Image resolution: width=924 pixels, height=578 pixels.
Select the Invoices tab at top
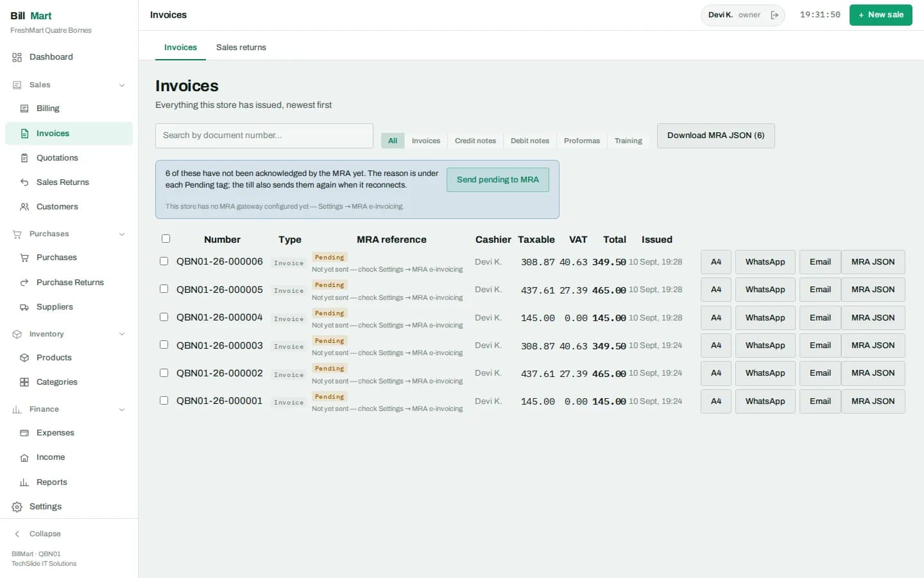click(x=180, y=48)
